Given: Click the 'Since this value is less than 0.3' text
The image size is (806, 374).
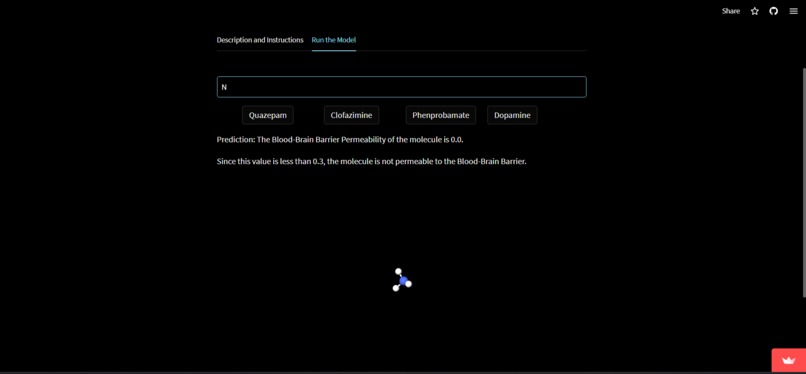Looking at the screenshot, I should point(372,161).
